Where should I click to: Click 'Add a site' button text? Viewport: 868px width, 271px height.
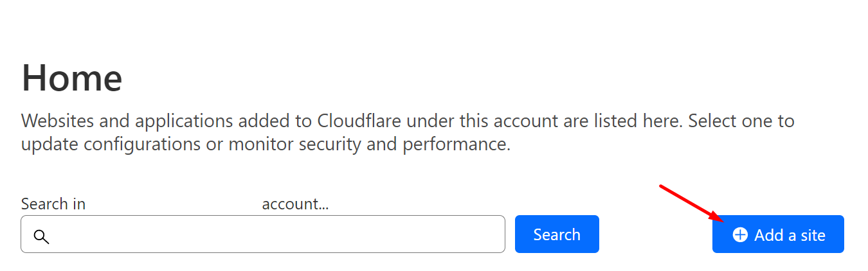(x=790, y=235)
